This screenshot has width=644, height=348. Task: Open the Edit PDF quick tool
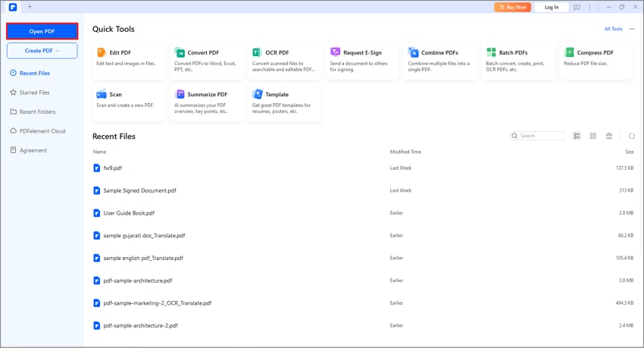tap(128, 61)
